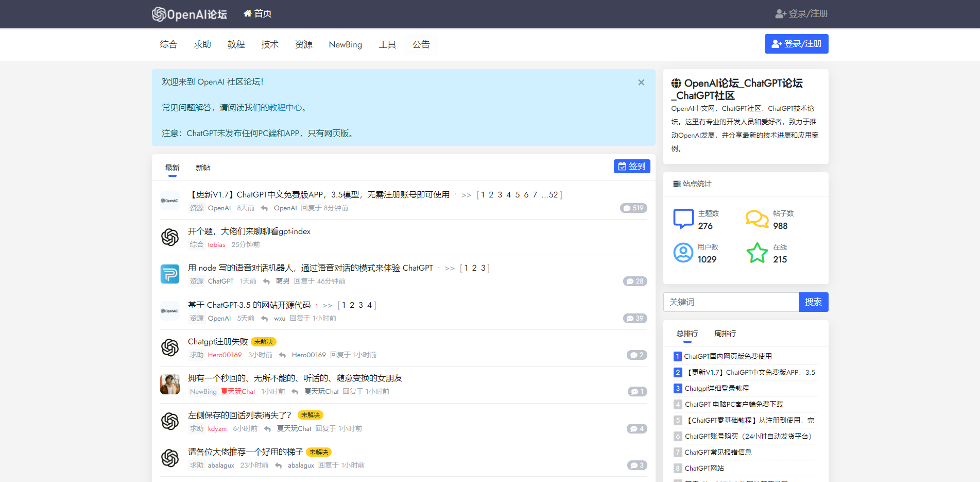
Task: Click the 用户数 person icon
Action: (683, 253)
